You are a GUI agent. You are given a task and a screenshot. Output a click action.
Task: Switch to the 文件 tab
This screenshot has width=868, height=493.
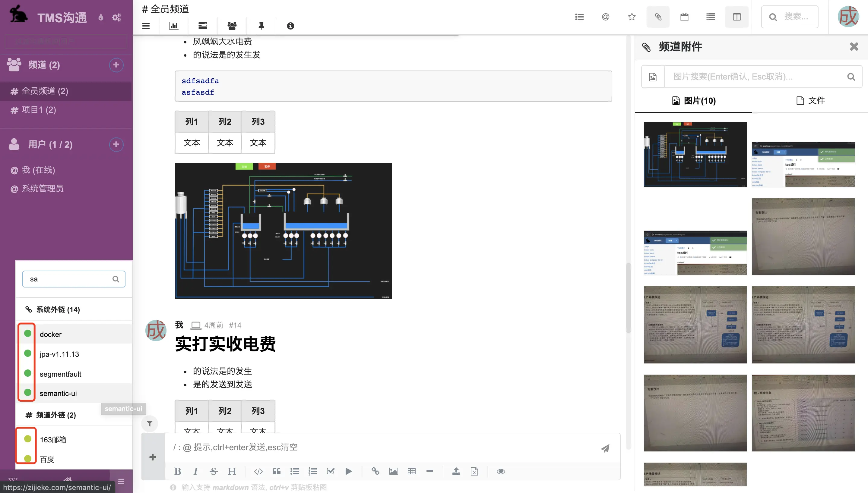[x=810, y=101]
